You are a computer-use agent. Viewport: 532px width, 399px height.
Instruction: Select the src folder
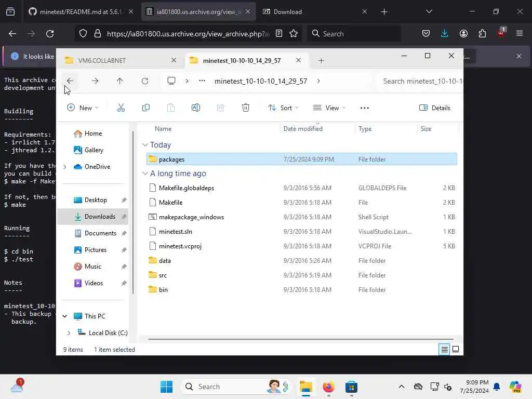point(302,275)
